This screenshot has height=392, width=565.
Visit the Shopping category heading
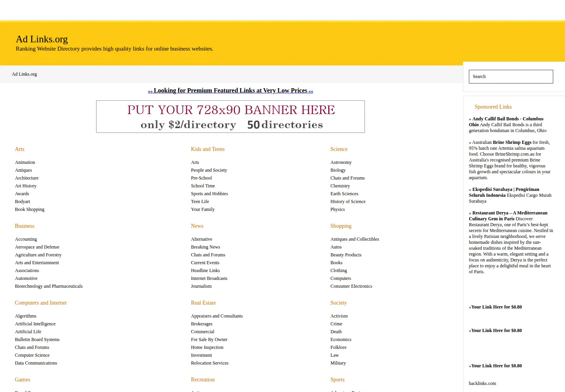tap(341, 226)
